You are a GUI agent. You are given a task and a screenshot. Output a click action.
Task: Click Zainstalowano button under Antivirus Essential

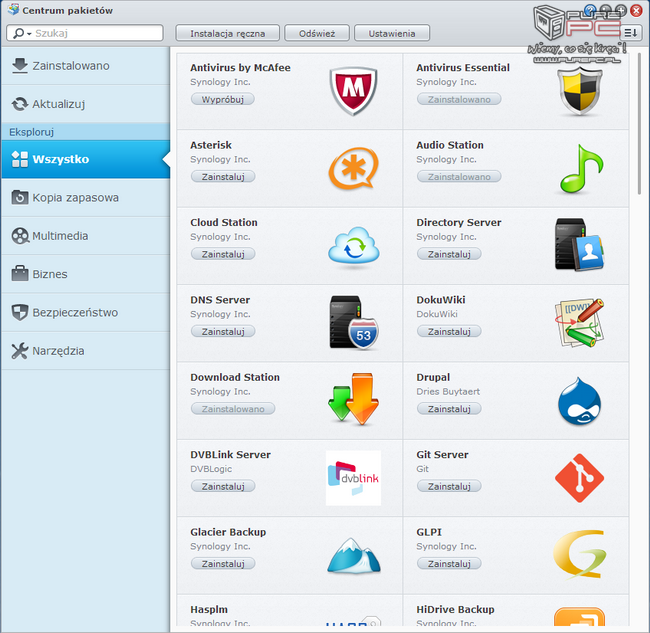pos(459,99)
